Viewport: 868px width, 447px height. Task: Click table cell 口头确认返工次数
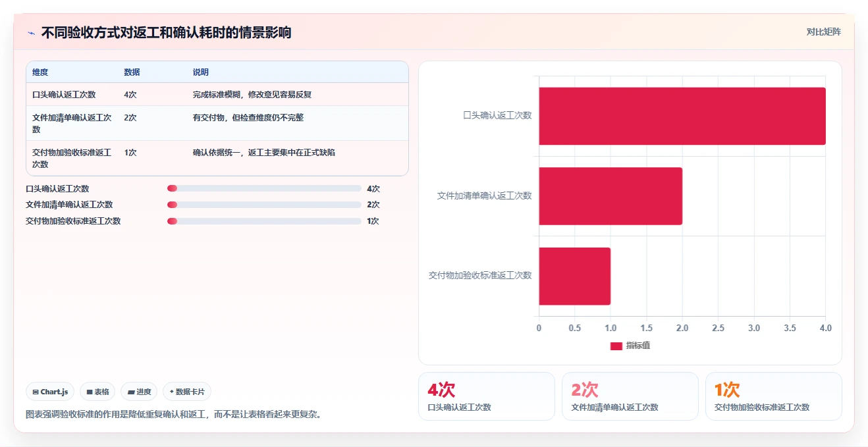click(64, 95)
